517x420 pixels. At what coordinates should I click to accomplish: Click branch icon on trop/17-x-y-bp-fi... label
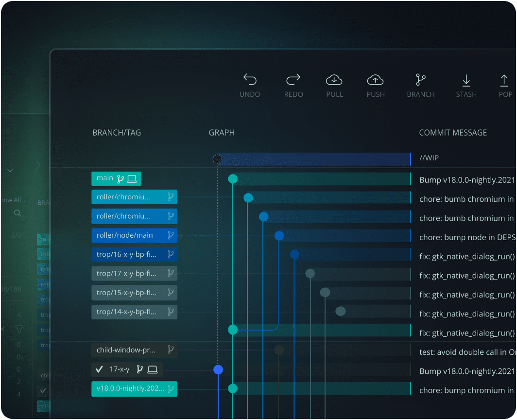pyautogui.click(x=171, y=273)
